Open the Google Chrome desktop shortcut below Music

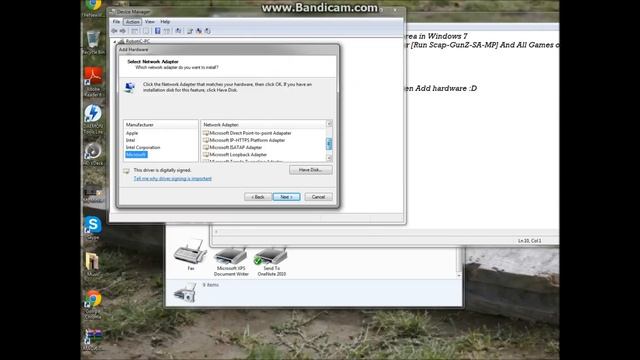tap(93, 304)
